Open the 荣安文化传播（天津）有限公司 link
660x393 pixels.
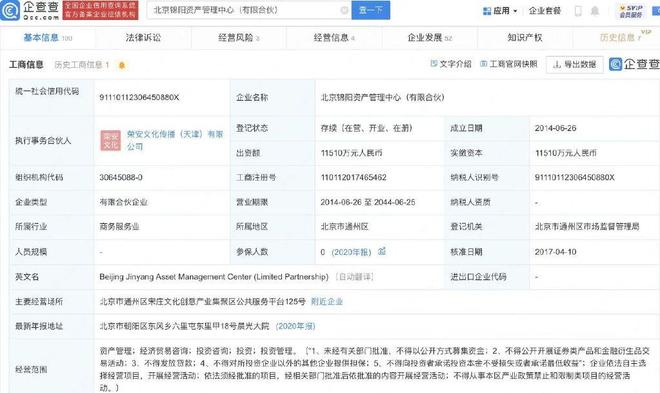point(175,141)
